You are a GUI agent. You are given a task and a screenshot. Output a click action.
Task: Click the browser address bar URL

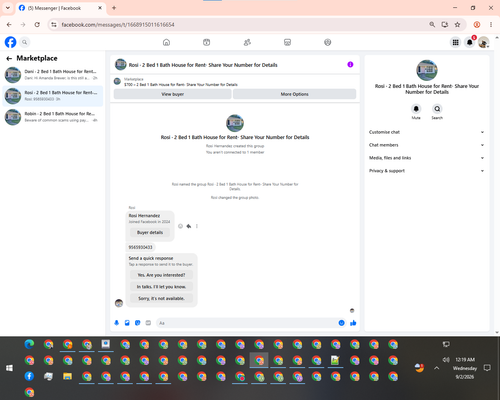pos(118,25)
